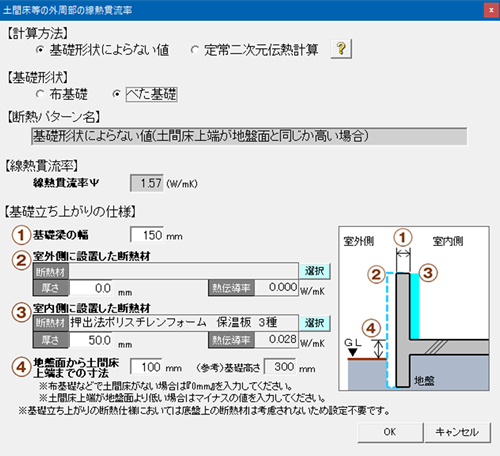
Task: Click the 【計算方法】 section heading
Action: click(37, 34)
